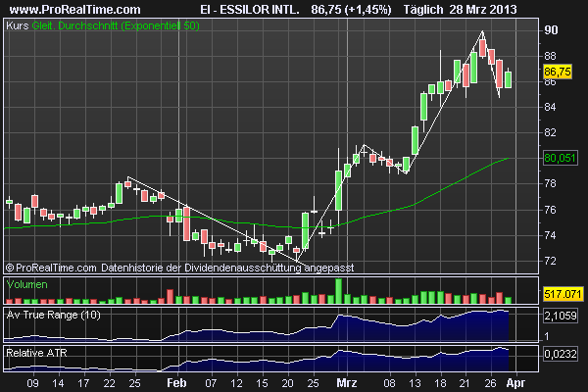Click the 74 price axis label
Image resolution: width=588 pixels, height=392 pixels.
point(550,235)
